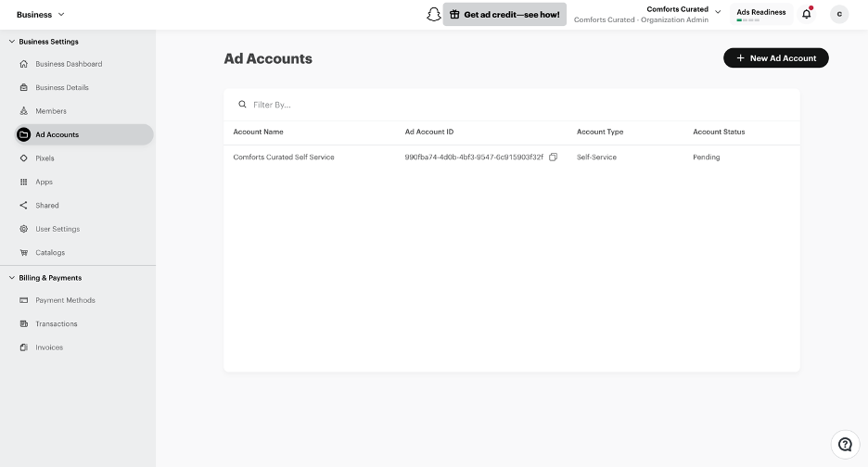Click the search magnifier in filter bar
This screenshot has height=467, width=868.
(x=242, y=104)
